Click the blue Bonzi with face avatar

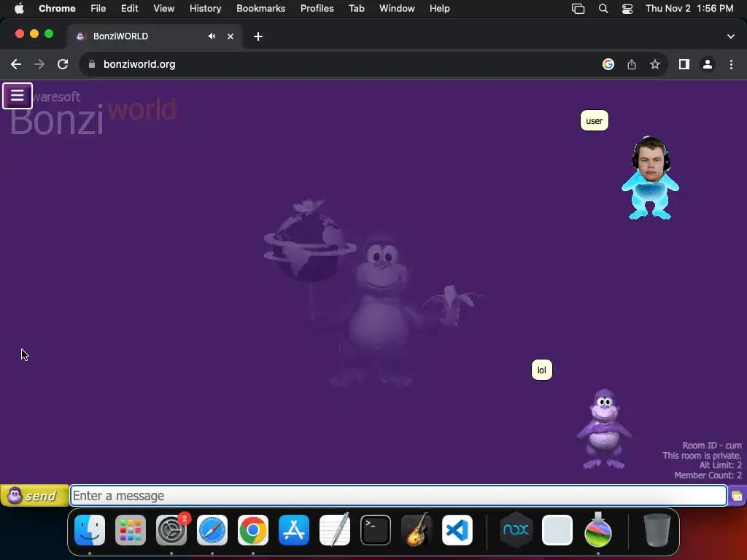click(x=650, y=178)
